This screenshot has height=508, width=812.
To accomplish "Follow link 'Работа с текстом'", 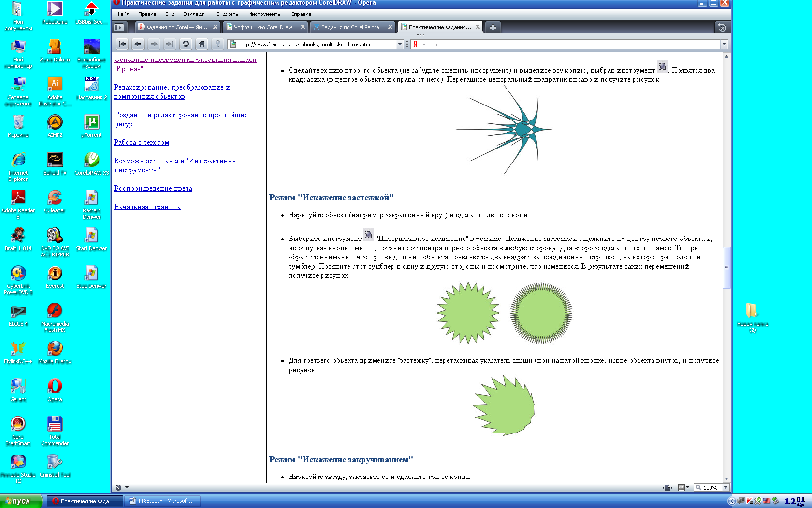I will [142, 143].
